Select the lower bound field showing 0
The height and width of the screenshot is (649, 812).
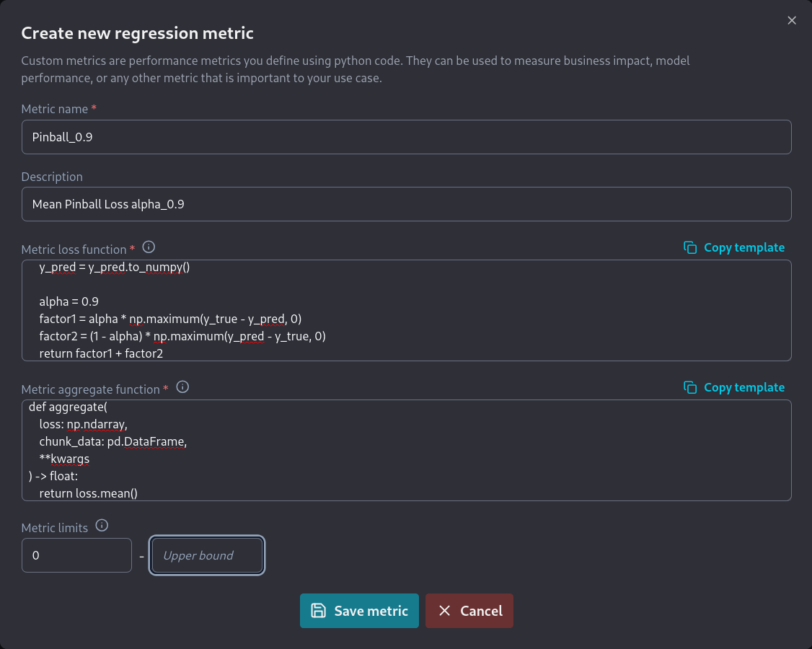coord(76,555)
